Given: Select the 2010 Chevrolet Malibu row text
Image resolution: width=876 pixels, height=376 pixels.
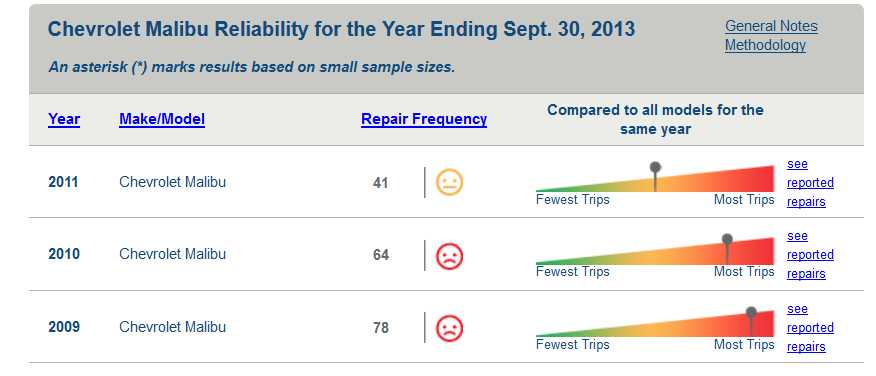Looking at the screenshot, I should pos(173,254).
